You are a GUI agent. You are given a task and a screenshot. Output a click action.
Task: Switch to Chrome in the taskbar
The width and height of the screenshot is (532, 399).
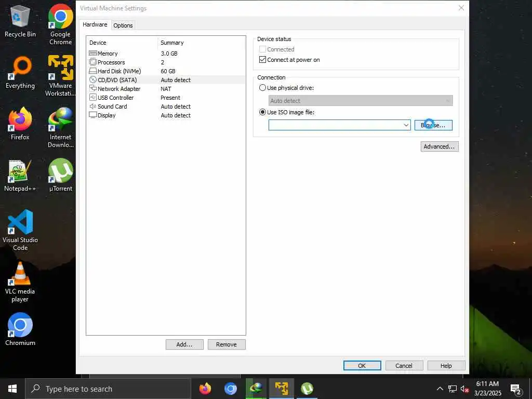(230, 389)
